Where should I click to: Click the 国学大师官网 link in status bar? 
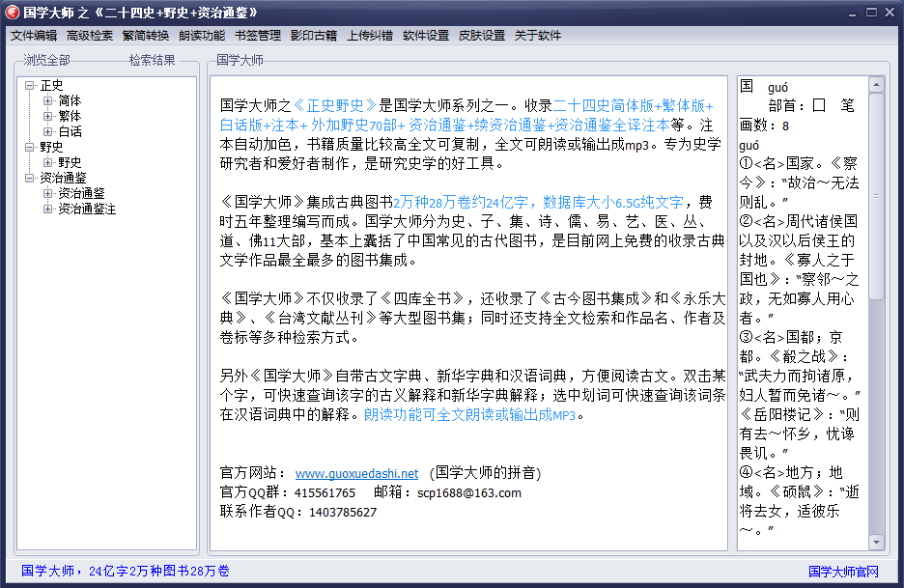843,572
